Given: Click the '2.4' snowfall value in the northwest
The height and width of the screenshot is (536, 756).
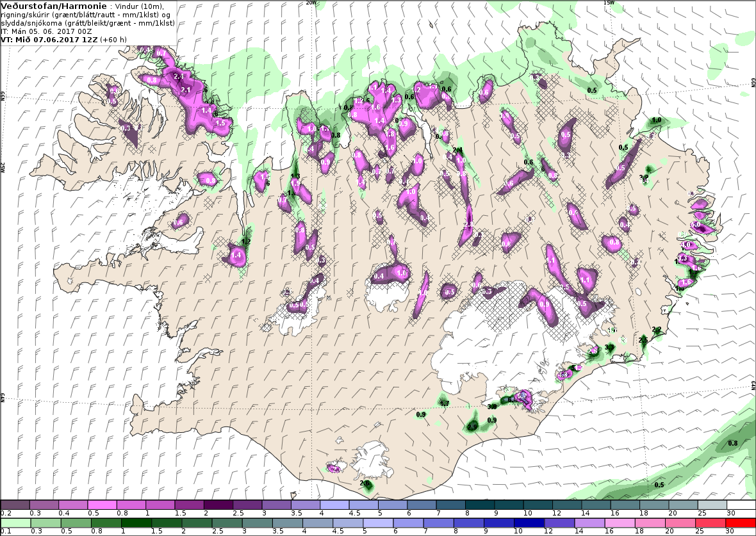Looking at the screenshot, I should 178,76.
